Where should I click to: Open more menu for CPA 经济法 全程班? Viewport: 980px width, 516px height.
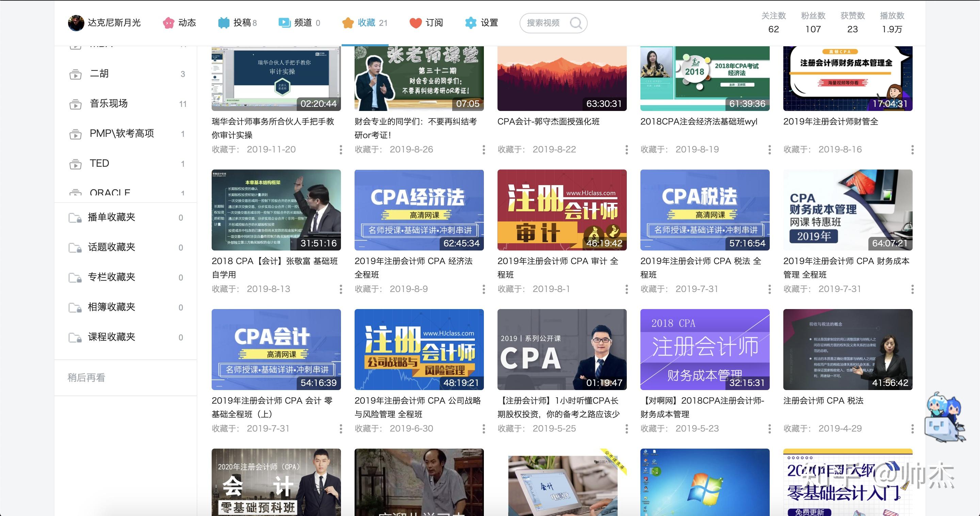click(x=484, y=289)
